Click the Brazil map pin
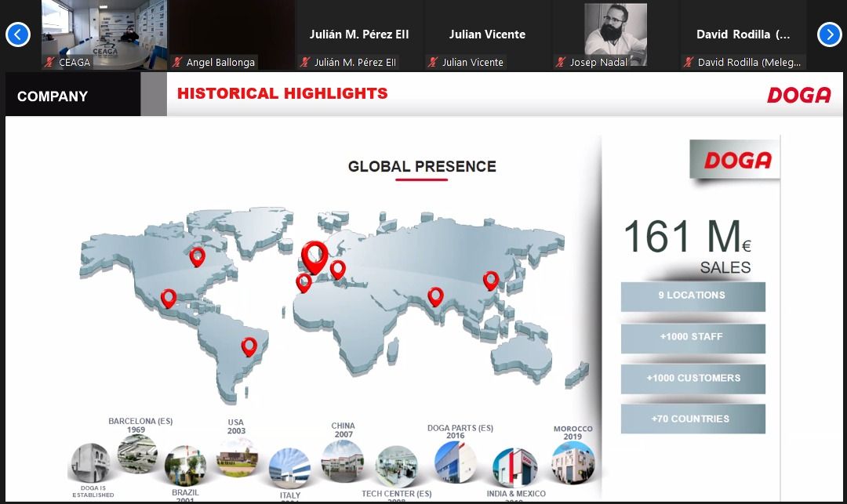The height and width of the screenshot is (504, 847). [x=249, y=347]
